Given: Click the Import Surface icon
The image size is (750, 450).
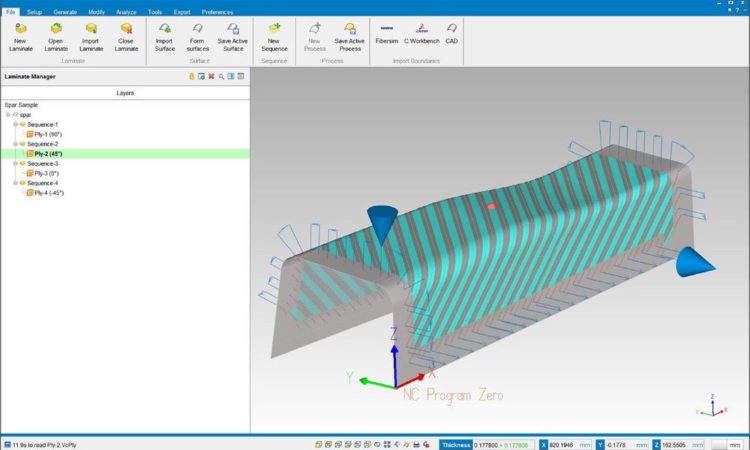Looking at the screenshot, I should [x=165, y=29].
